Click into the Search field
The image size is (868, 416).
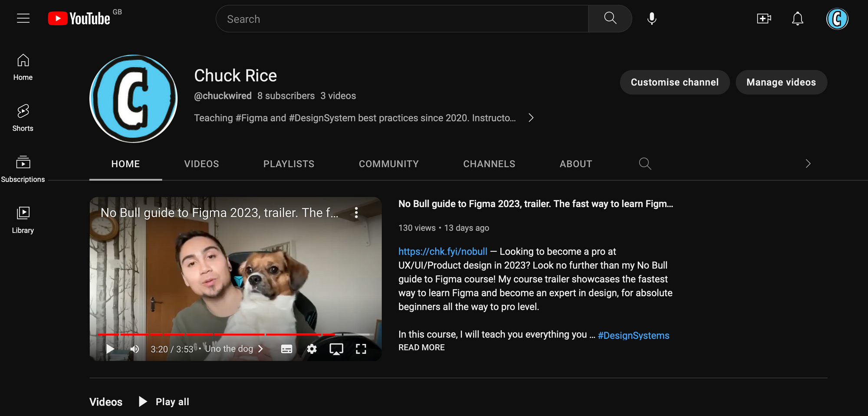(402, 19)
